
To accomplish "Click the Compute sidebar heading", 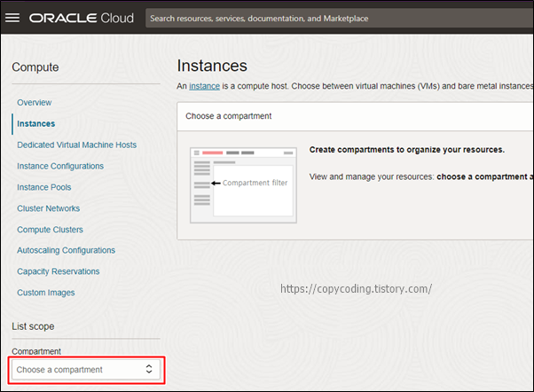I will (35, 67).
